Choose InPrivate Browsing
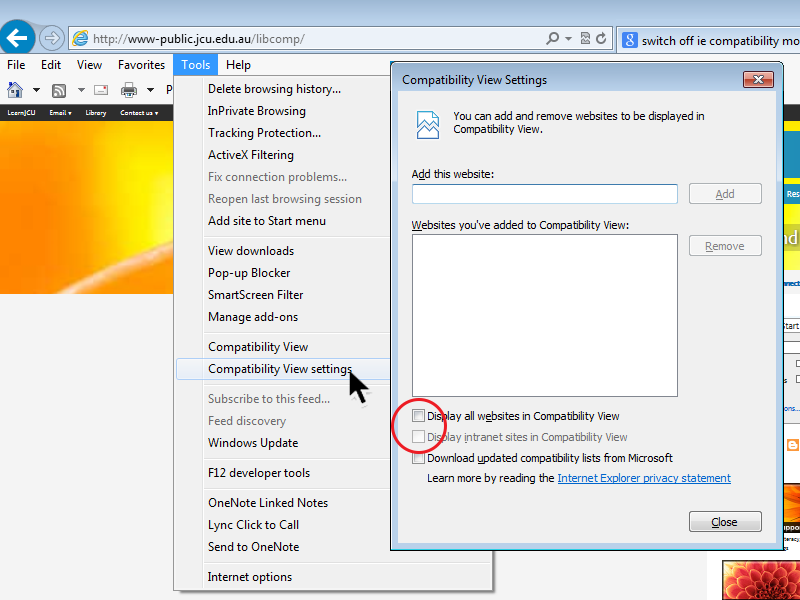Screen dimensions: 800x600 point(257,111)
